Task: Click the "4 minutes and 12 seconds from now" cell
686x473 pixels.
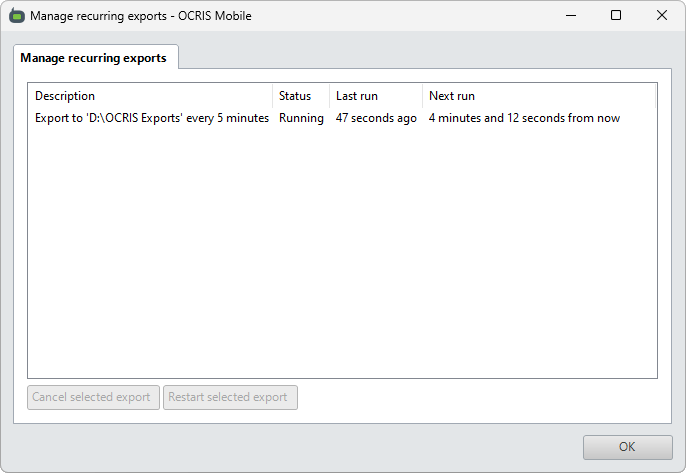Action: click(524, 118)
